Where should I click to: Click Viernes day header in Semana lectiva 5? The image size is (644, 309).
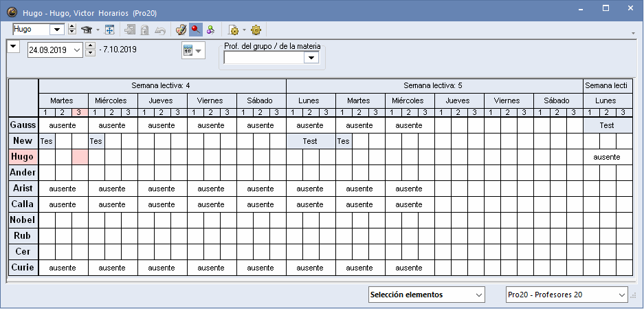[509, 100]
